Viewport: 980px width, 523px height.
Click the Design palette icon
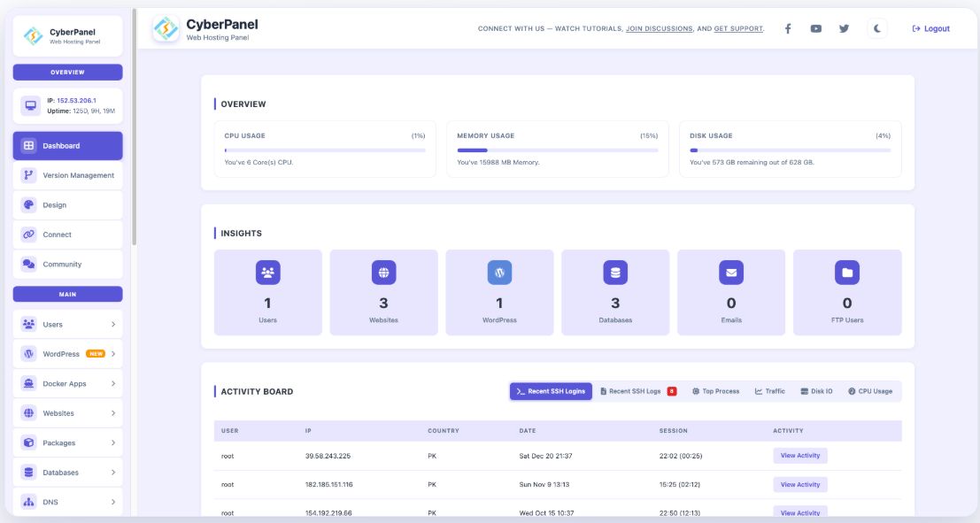tap(28, 205)
